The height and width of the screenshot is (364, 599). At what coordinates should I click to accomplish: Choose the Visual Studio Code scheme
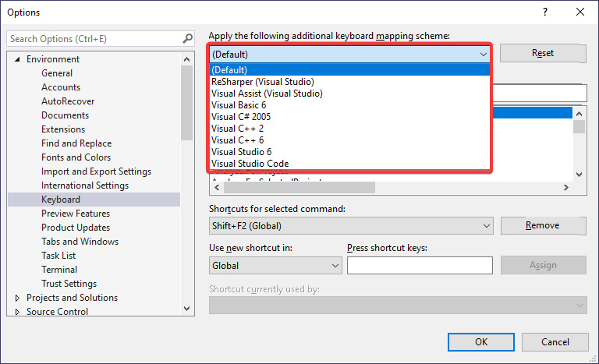pyautogui.click(x=349, y=164)
